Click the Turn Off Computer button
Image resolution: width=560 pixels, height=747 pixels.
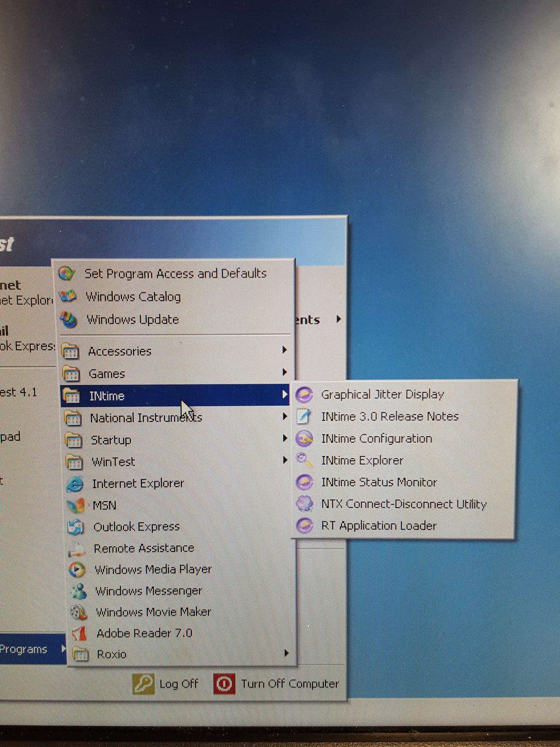[x=277, y=684]
